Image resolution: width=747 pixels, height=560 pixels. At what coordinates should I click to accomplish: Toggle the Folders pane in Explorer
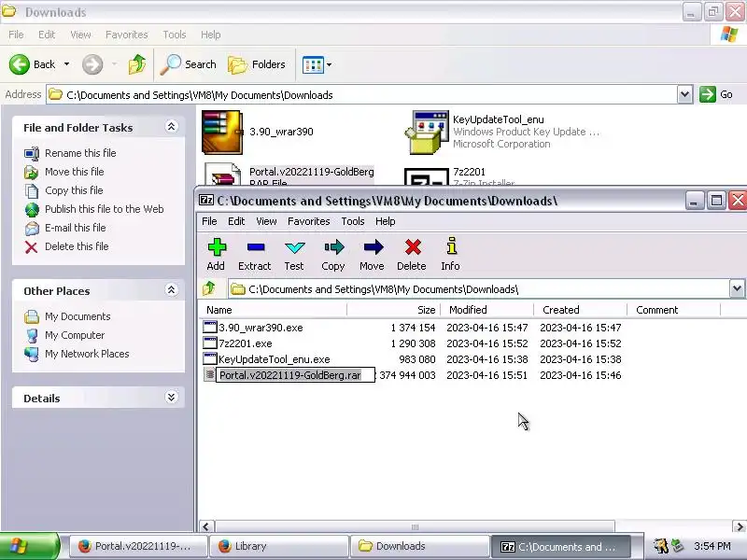(x=257, y=63)
